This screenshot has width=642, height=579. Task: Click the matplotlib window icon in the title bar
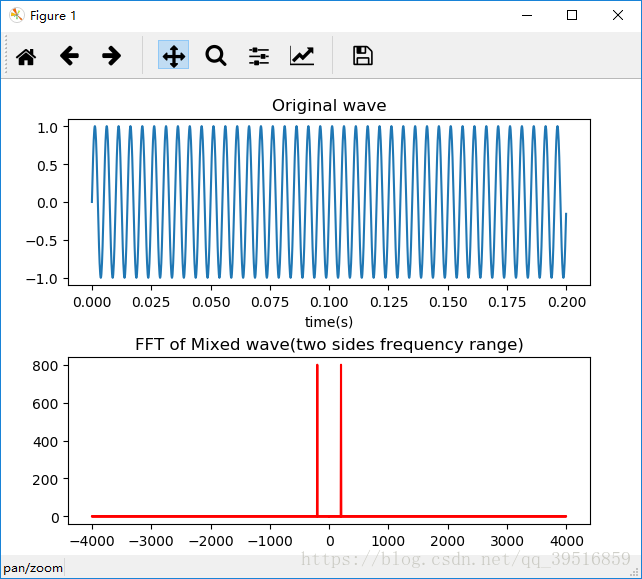17,16
